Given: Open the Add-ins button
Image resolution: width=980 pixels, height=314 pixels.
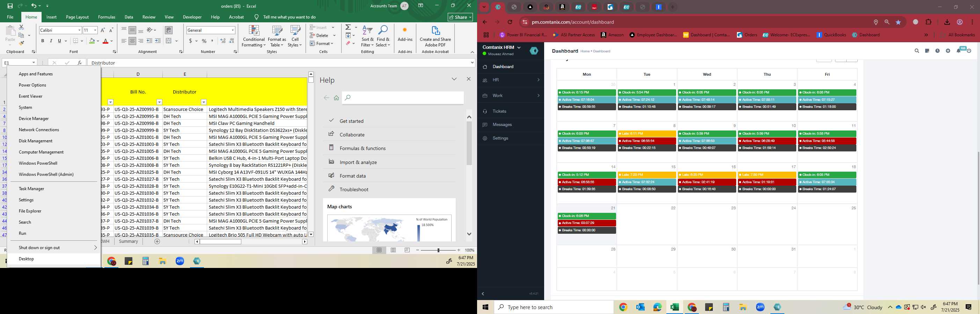Looking at the screenshot, I should pos(405,33).
